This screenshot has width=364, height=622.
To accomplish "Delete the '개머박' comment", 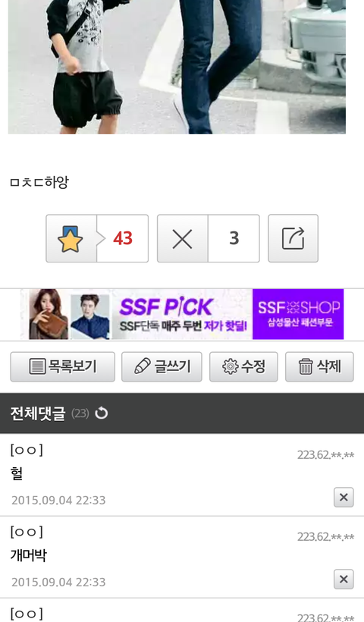I will pos(344,580).
